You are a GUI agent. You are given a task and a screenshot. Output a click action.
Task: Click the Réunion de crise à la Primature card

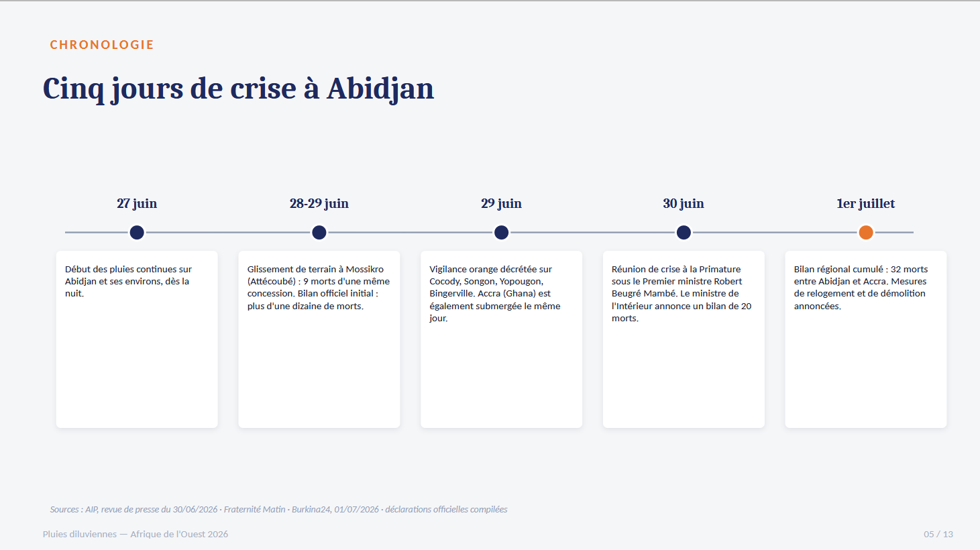tap(684, 339)
